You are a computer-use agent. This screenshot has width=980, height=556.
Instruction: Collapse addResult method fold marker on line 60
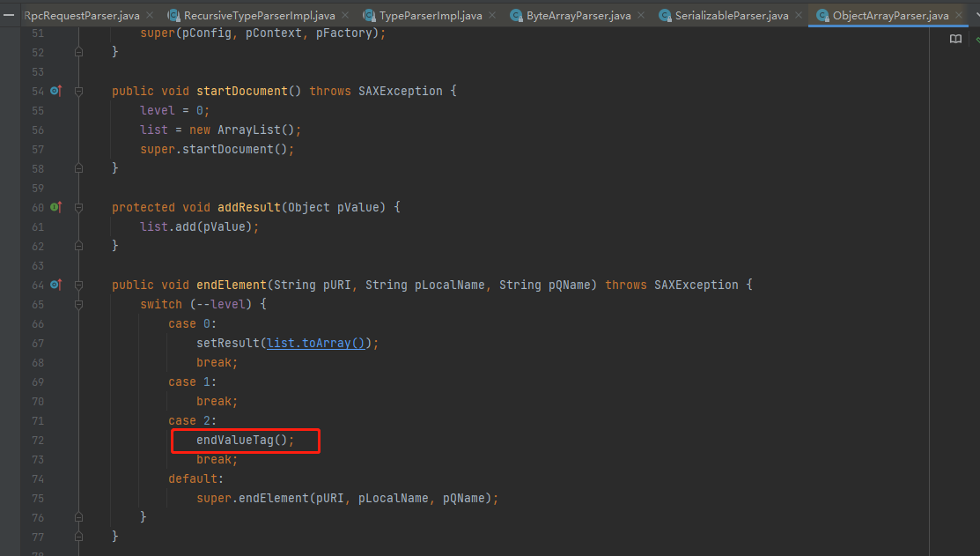tap(78, 208)
